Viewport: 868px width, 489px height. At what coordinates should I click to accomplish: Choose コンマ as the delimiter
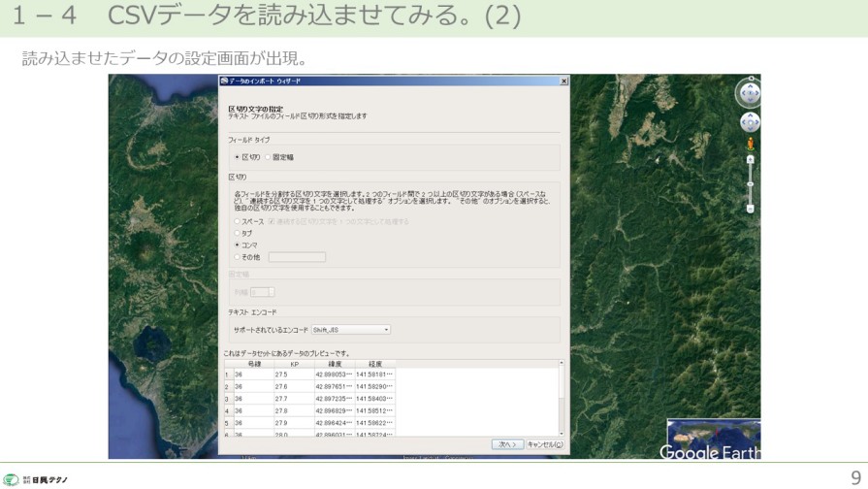click(x=237, y=245)
